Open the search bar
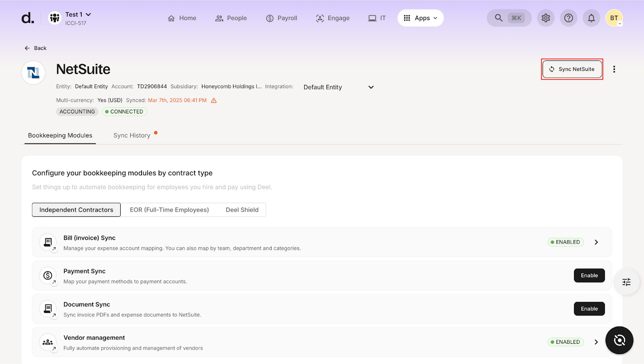The image size is (644, 364). (x=509, y=18)
